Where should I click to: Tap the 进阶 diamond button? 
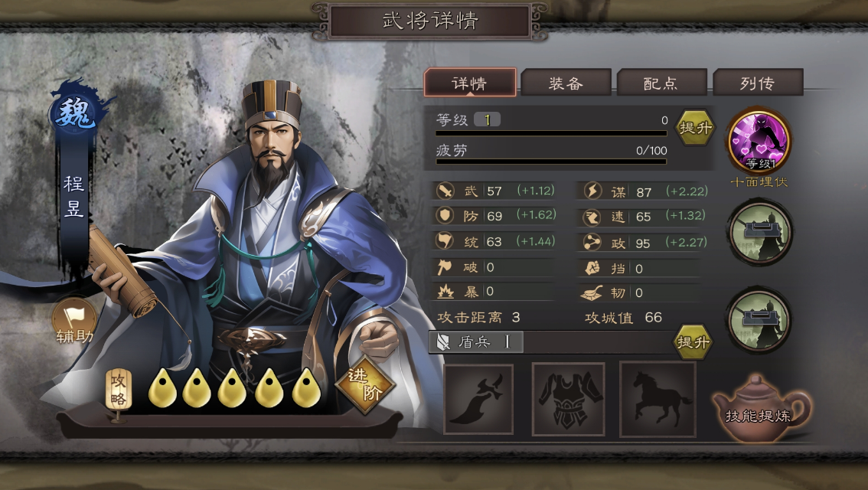click(x=365, y=385)
